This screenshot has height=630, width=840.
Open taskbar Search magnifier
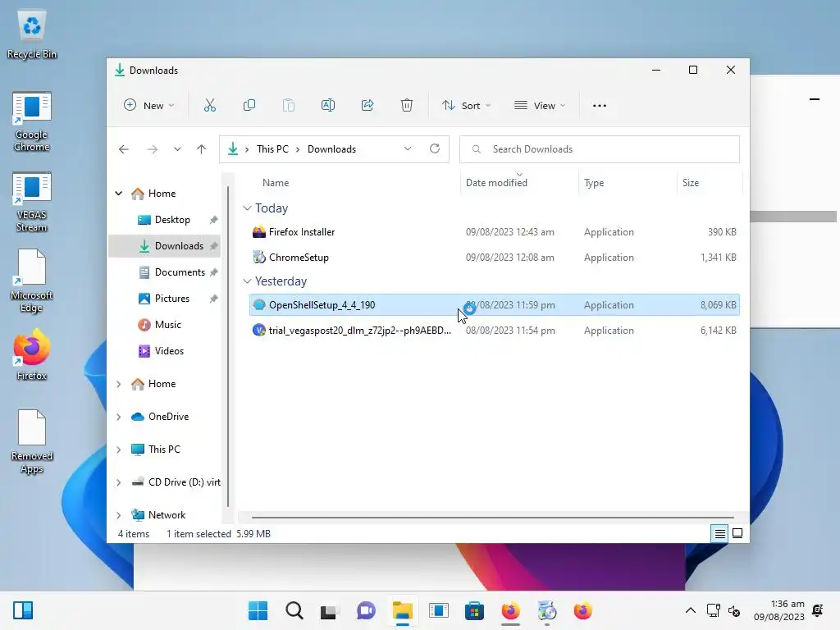(294, 610)
